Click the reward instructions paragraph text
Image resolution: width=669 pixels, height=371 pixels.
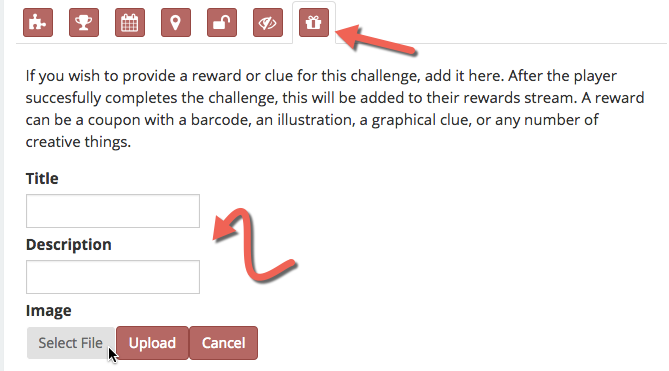[335, 109]
